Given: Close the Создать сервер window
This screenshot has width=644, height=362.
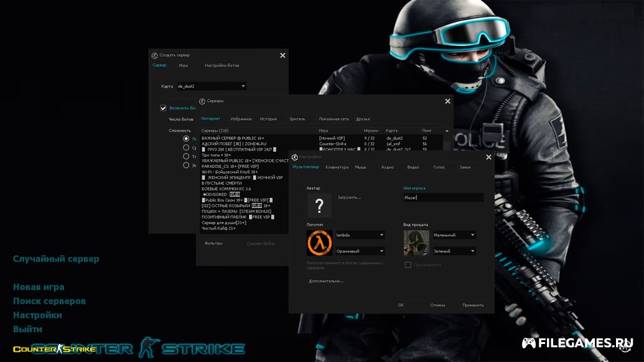Looking at the screenshot, I should [x=282, y=55].
